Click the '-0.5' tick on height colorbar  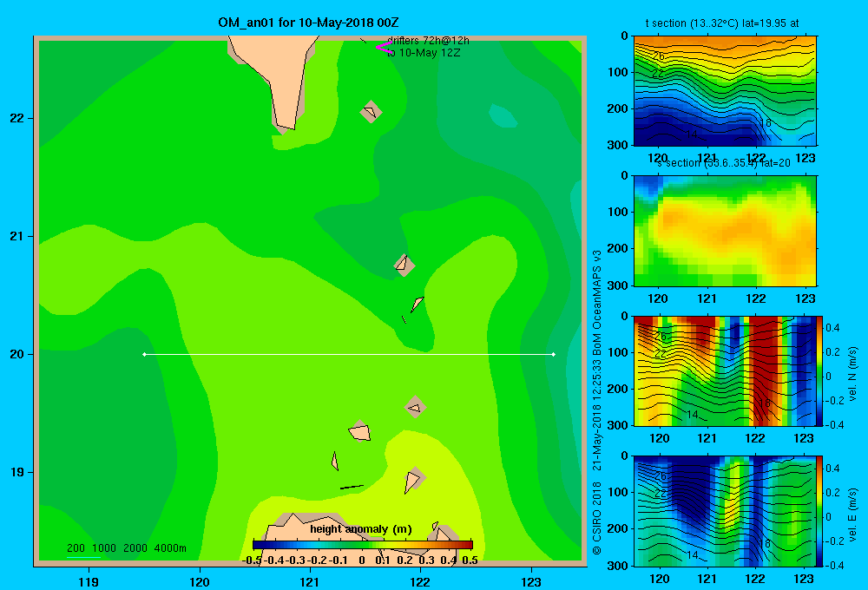click(x=252, y=560)
